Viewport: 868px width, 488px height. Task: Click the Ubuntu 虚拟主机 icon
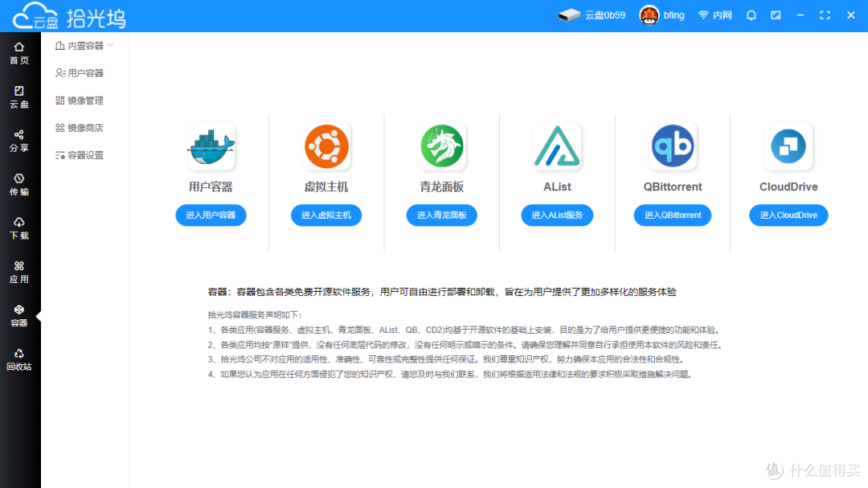tap(326, 146)
